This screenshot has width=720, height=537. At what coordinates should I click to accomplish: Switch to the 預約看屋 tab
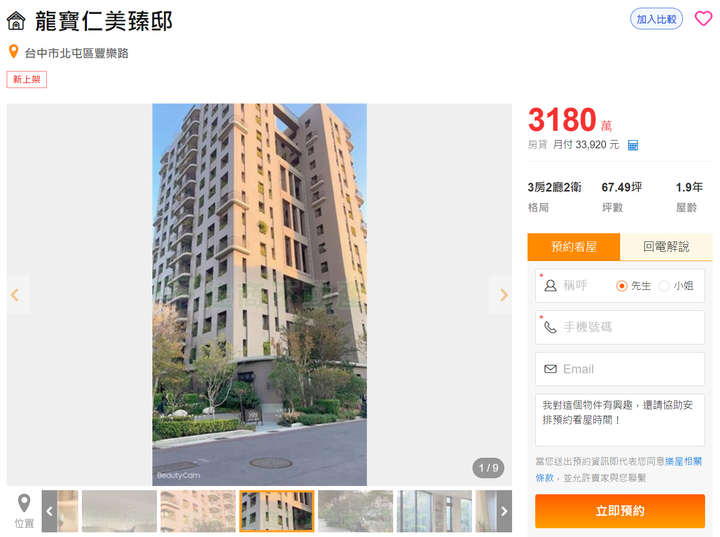574,247
